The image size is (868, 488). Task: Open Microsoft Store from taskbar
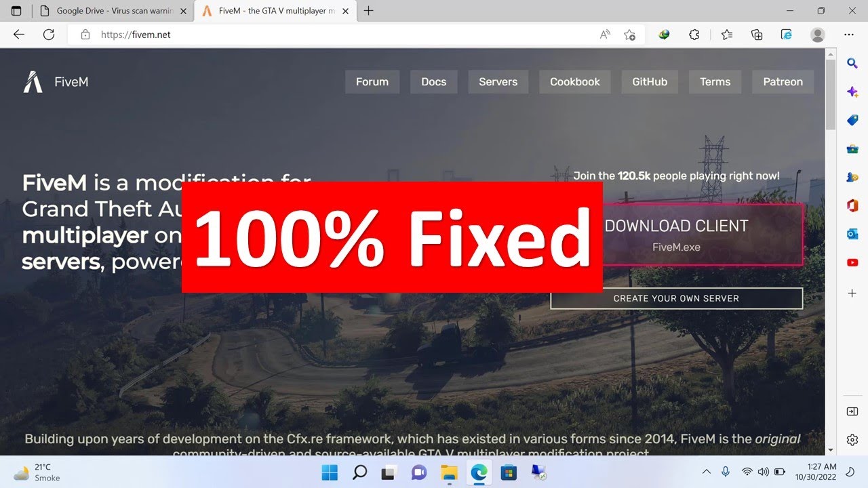coord(509,472)
